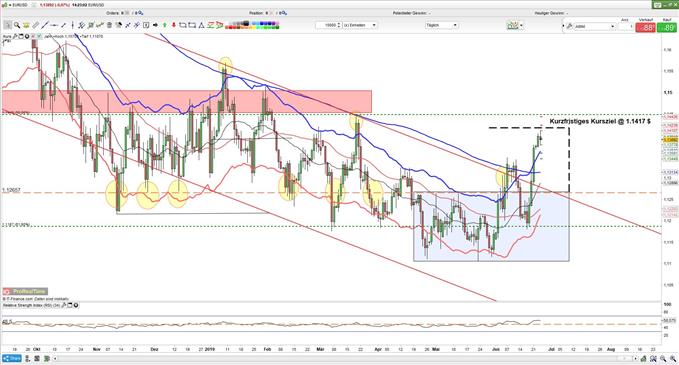Select the ruler measurement tool

36,25
